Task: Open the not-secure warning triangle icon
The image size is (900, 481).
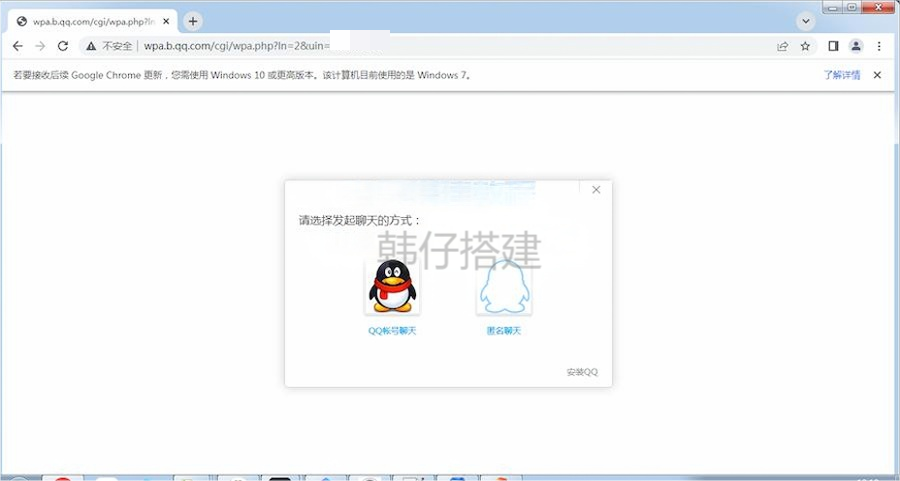Action: click(91, 46)
